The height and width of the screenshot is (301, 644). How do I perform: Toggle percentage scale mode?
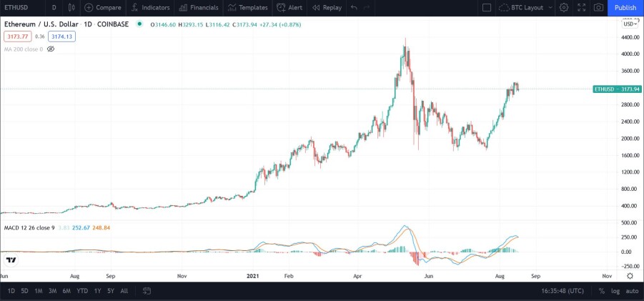pyautogui.click(x=602, y=291)
